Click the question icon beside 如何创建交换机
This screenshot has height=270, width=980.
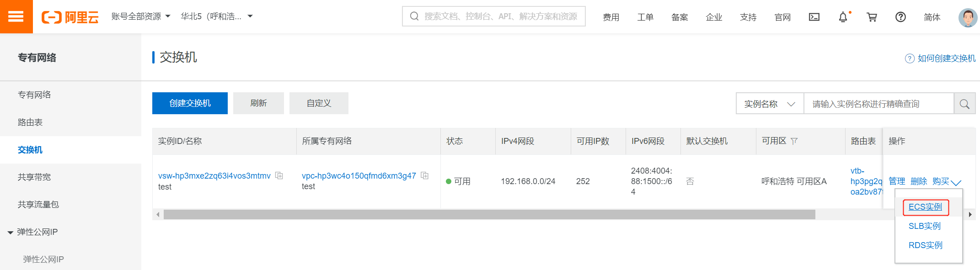[910, 58]
